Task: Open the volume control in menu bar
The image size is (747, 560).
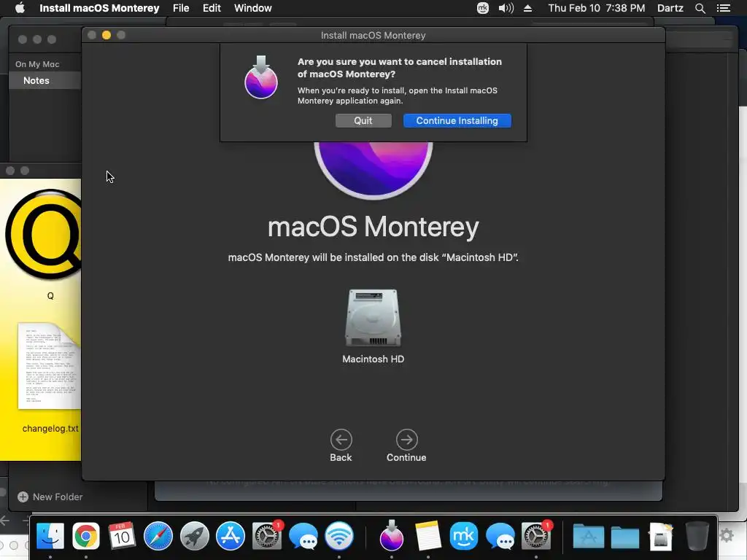Action: point(506,8)
